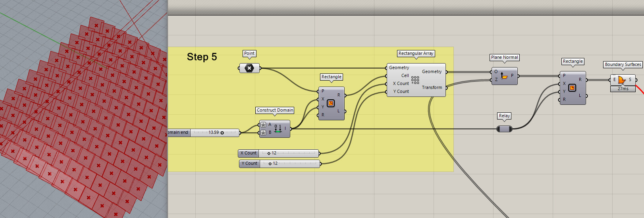Viewport: 644px width, 218px height.
Task: Click the domain end slider grip at 13.59
Action: [x=222, y=133]
